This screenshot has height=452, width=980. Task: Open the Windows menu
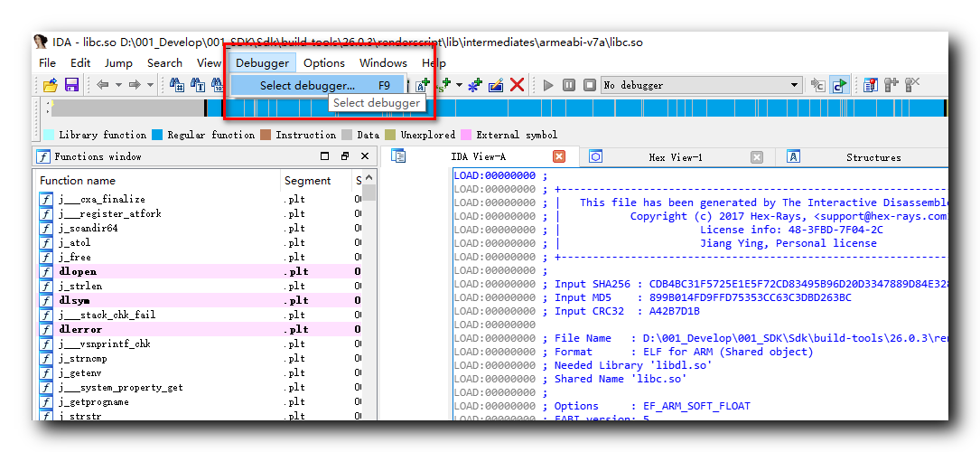[x=383, y=63]
